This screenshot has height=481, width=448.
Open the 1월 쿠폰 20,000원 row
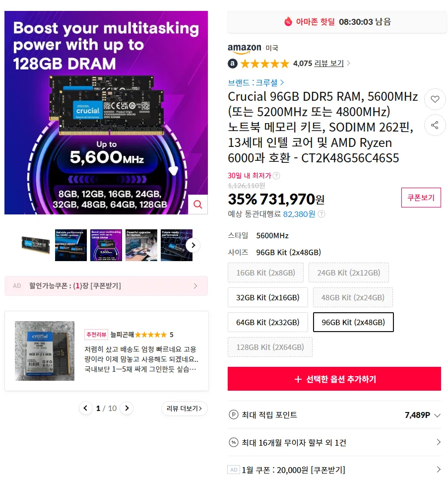(334, 470)
